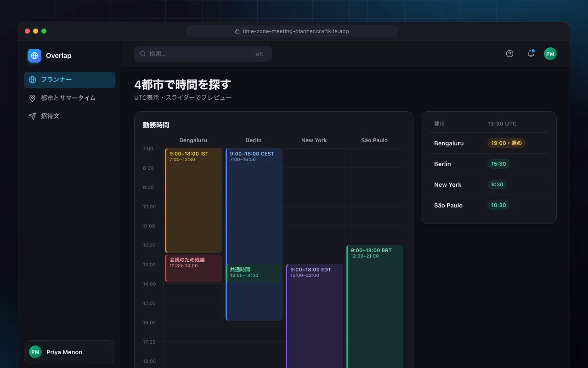Focus the 検索 search field
The width and height of the screenshot is (588, 368).
[x=203, y=54]
